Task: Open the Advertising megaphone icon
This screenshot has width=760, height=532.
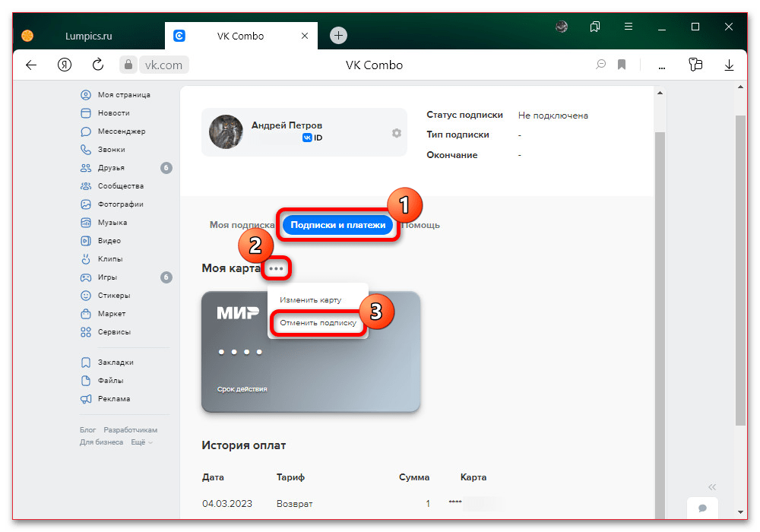Action: pyautogui.click(x=86, y=399)
